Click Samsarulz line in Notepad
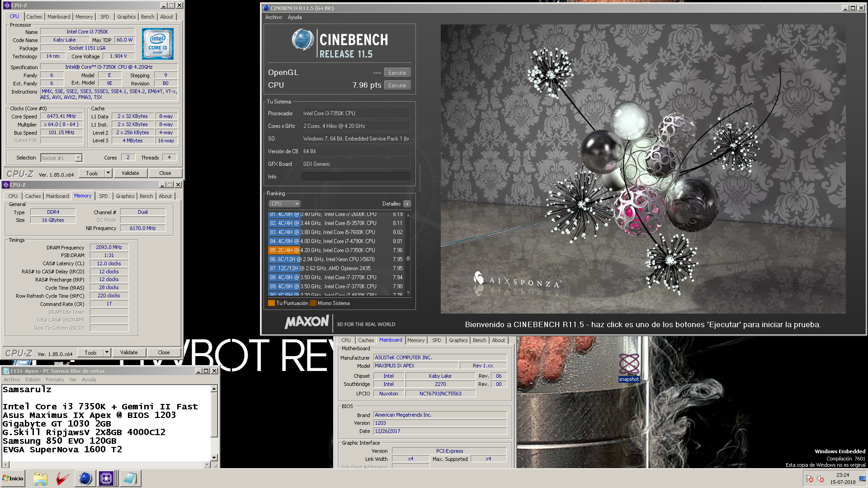The width and height of the screenshot is (868, 488). point(27,389)
